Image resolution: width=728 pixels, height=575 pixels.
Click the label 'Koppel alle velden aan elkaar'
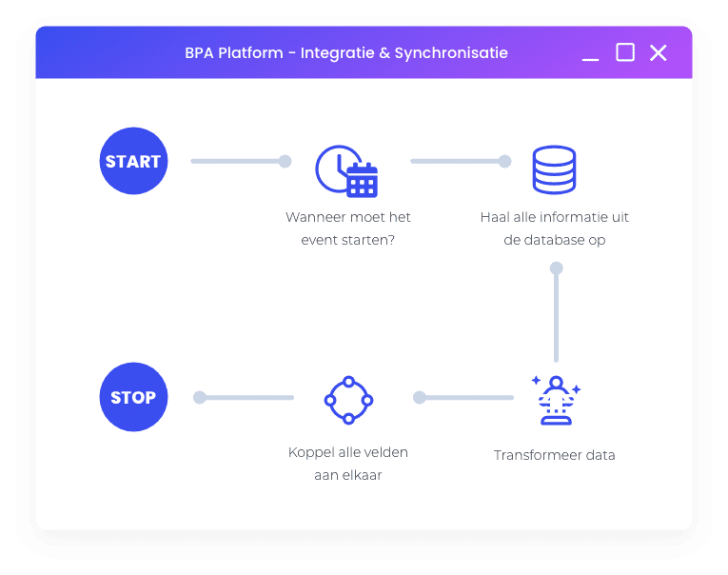pos(348,464)
